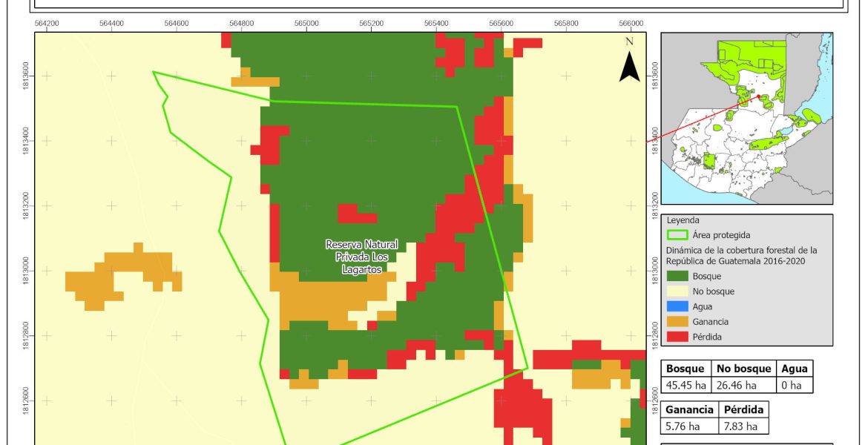Screen dimensions: 868x445
Task: Click the blue Agua legend swatch
Action: click(x=677, y=306)
